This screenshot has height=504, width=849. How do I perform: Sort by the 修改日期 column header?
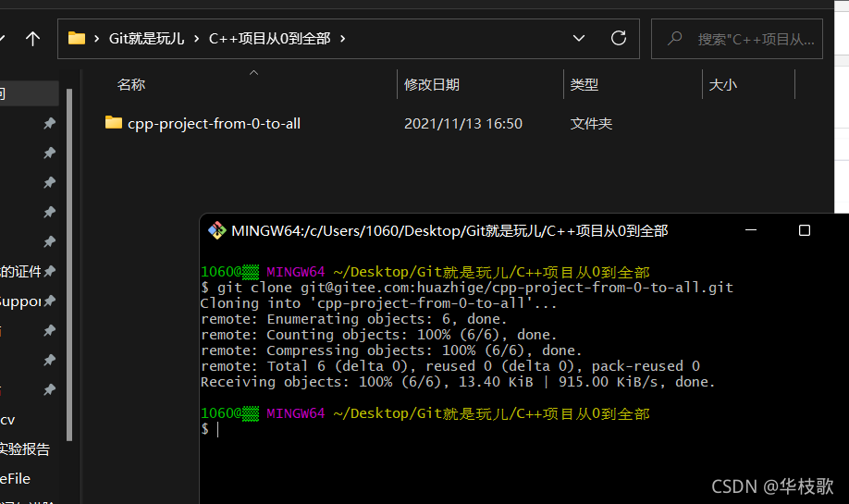(432, 84)
